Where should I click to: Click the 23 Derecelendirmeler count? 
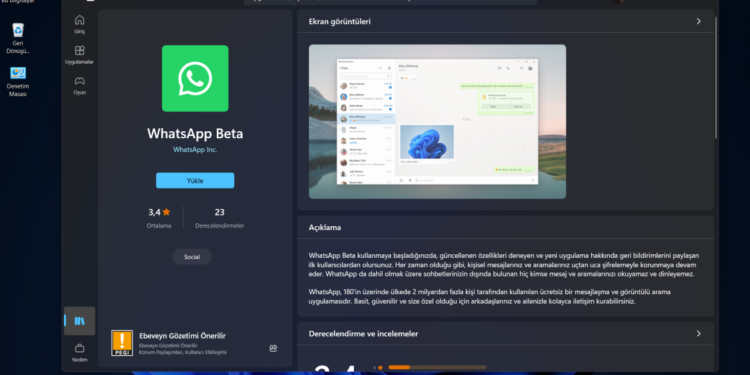coord(220,218)
